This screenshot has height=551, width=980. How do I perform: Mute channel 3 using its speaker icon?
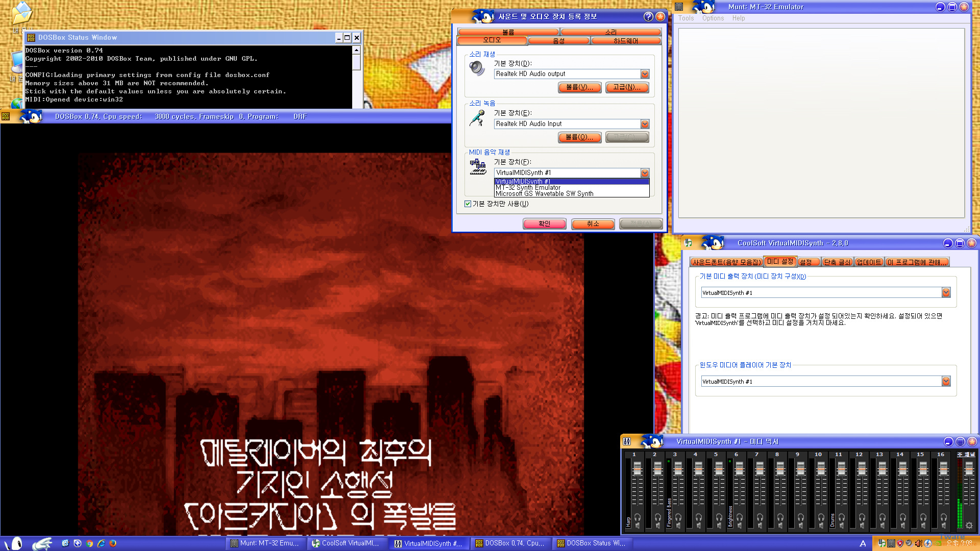tap(678, 525)
